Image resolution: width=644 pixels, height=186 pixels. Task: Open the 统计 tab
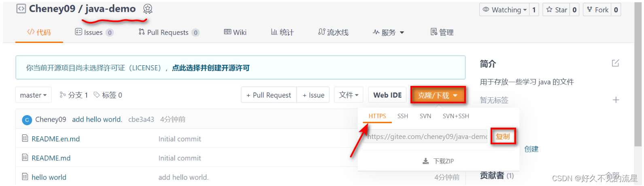pos(282,32)
